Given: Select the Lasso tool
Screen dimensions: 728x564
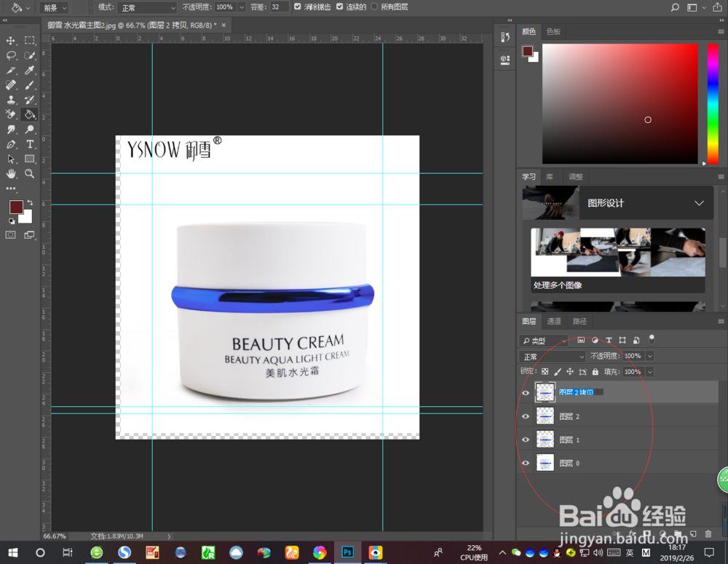Looking at the screenshot, I should tap(11, 56).
